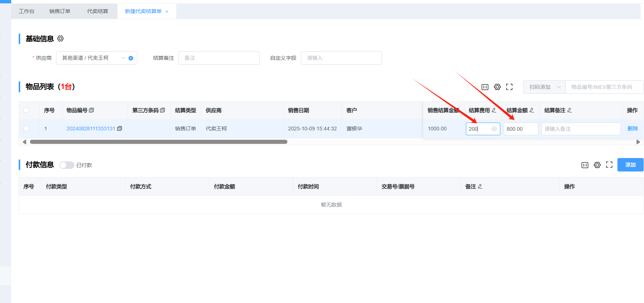Click row density icon in 物品列表 toolbar
Image resolution: width=644 pixels, height=303 pixels.
coord(485,87)
